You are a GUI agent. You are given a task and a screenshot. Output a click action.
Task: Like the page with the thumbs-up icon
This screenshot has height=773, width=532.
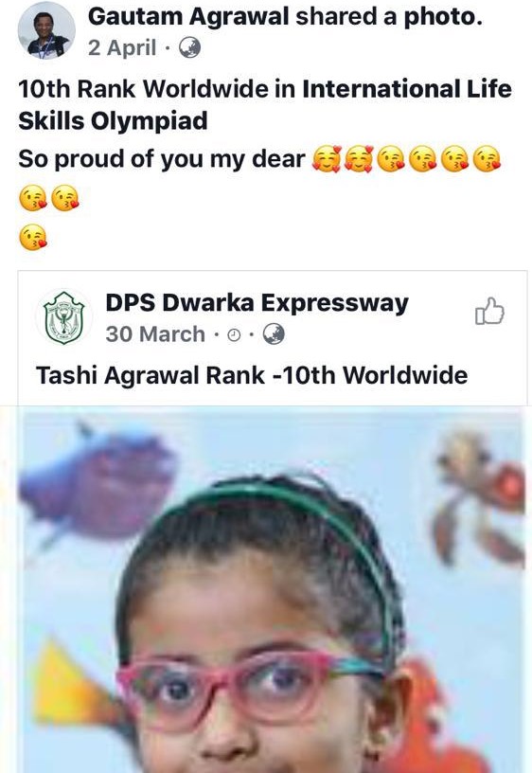(489, 311)
